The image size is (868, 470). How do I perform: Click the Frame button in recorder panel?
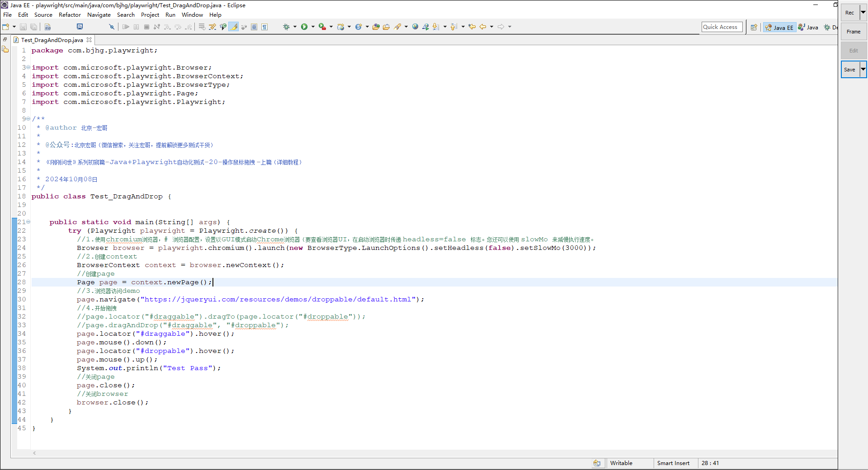pyautogui.click(x=853, y=32)
